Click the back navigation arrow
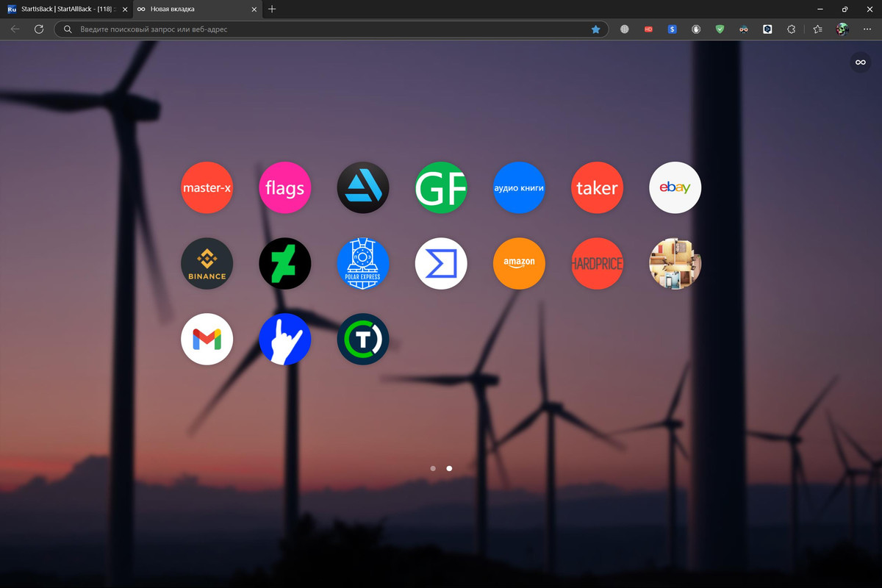882x588 pixels. [x=15, y=29]
